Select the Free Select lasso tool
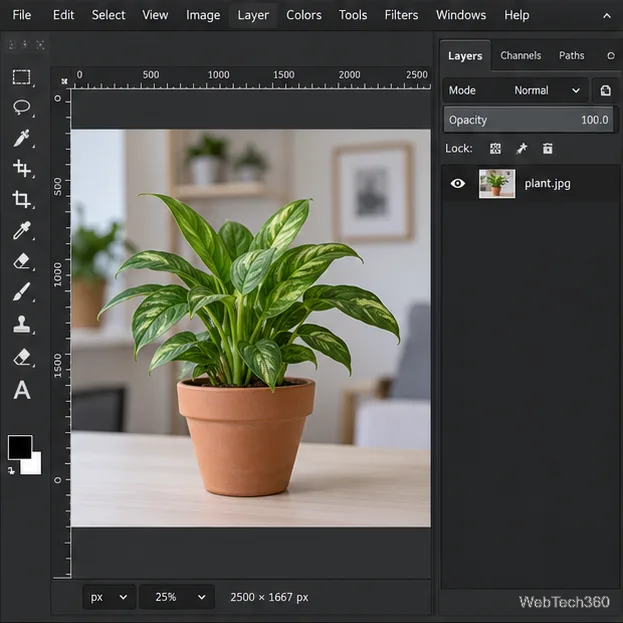This screenshot has height=623, width=623. (x=21, y=107)
